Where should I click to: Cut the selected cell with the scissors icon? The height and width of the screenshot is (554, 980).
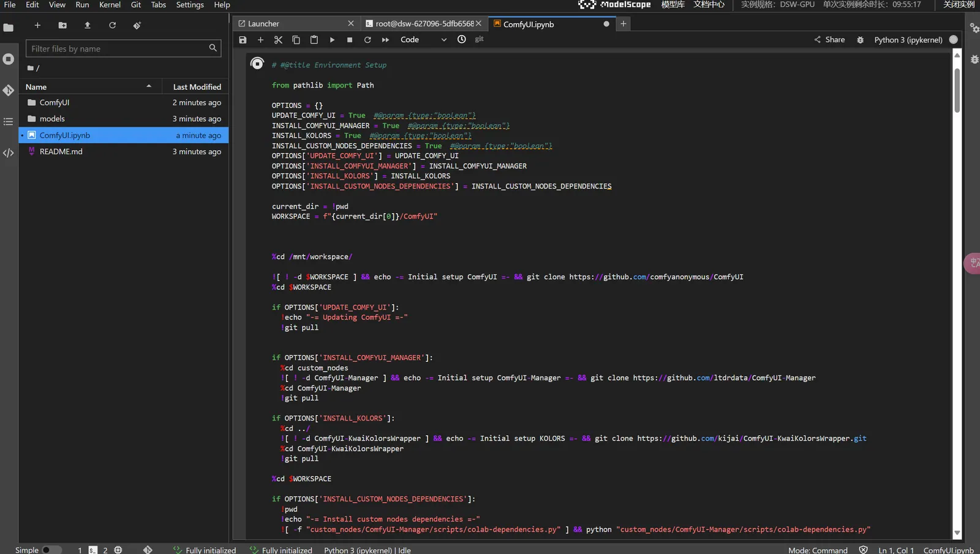click(278, 40)
